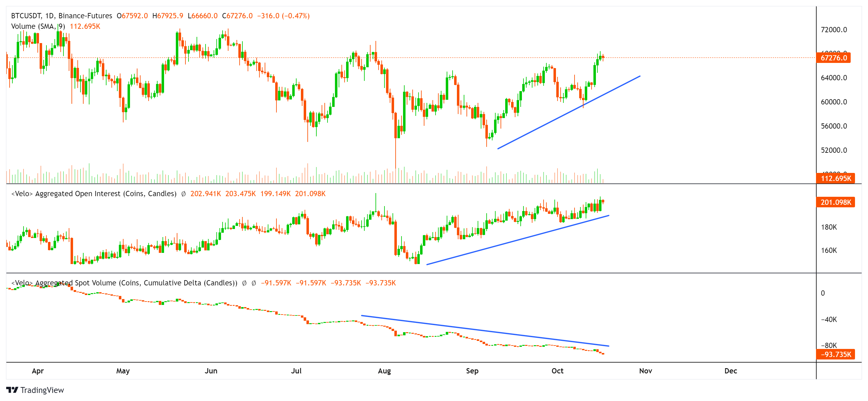
Task: Click the Ø symbol beside Open Interest title
Action: pos(184,194)
